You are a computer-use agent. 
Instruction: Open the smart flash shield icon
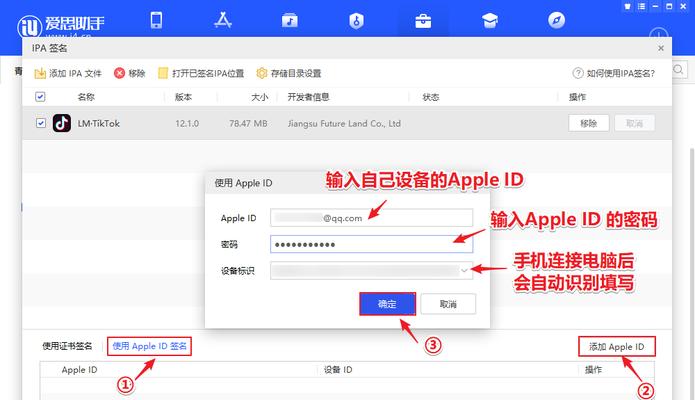pos(356,21)
